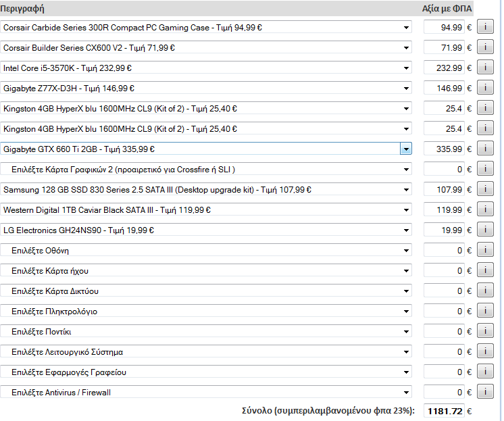Open info for LG Electronics GH24NS90
The image size is (504, 421).
coord(485,230)
